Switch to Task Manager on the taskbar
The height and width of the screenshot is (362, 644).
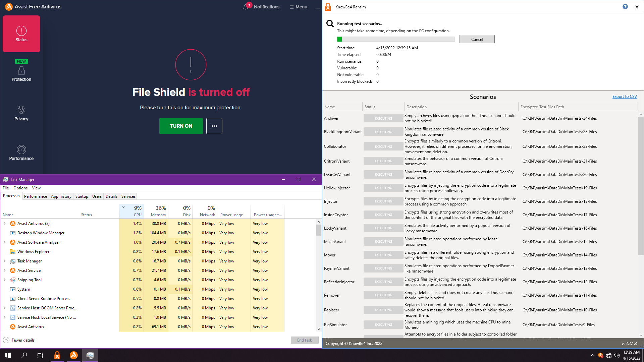(90, 355)
